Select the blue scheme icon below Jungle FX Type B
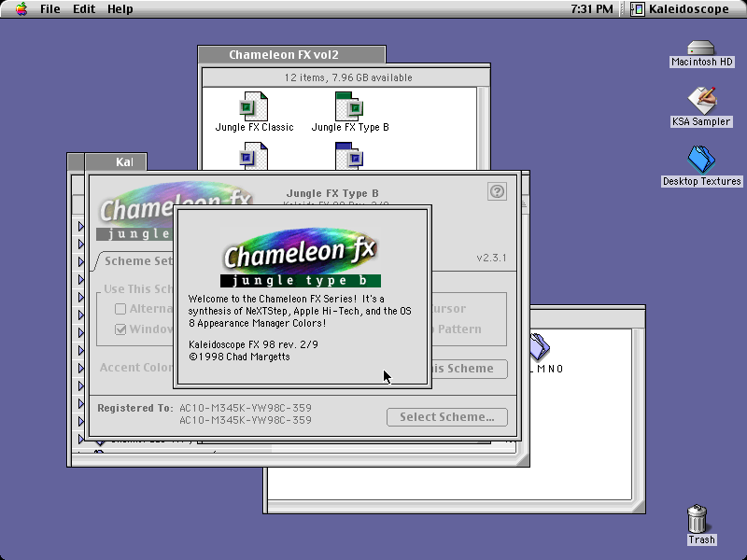The width and height of the screenshot is (747, 560). (x=349, y=156)
